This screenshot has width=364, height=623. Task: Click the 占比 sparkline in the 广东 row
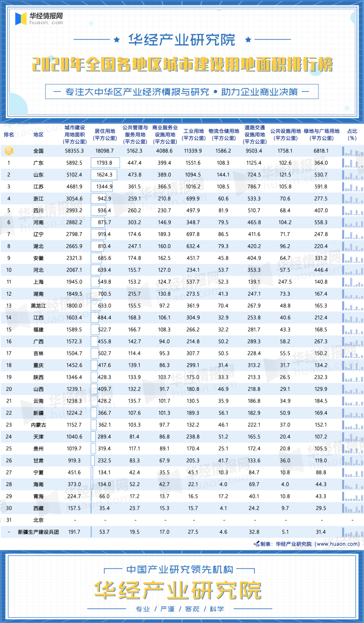click(352, 162)
